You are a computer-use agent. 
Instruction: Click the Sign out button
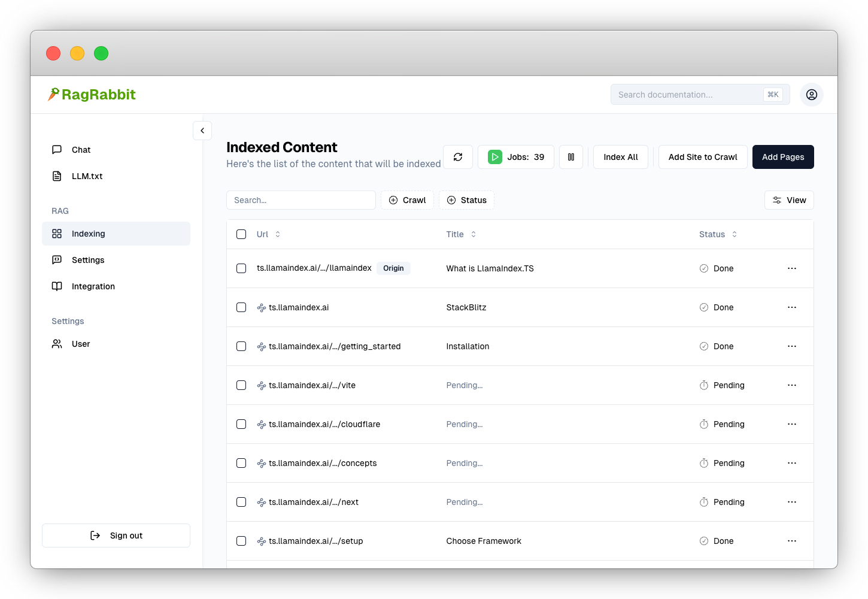pos(116,536)
